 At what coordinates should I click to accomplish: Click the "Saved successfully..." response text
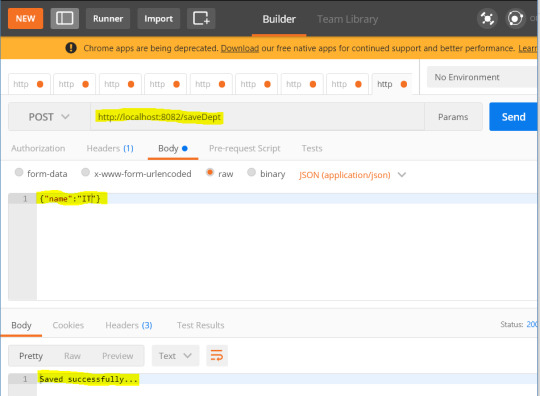coord(88,379)
